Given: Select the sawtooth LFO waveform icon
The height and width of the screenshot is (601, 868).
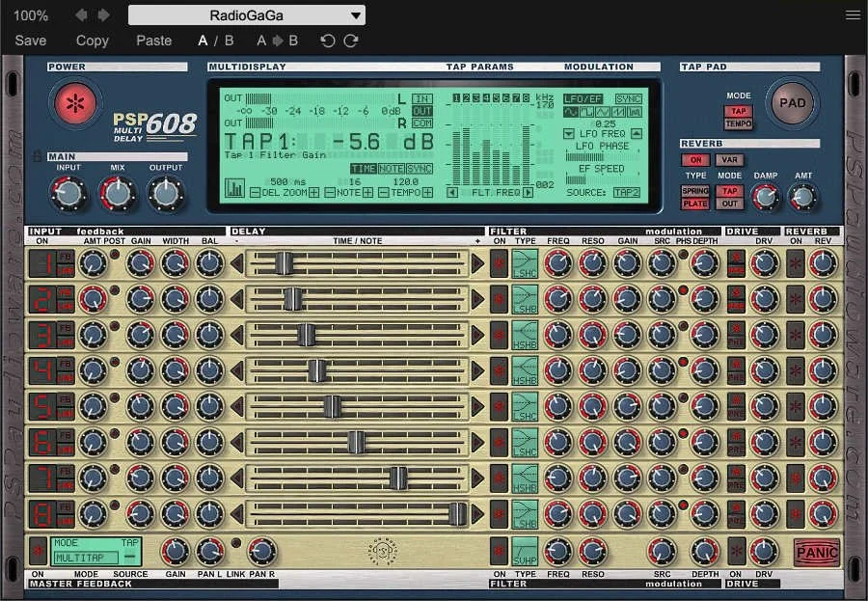Looking at the screenshot, I should tap(618, 113).
